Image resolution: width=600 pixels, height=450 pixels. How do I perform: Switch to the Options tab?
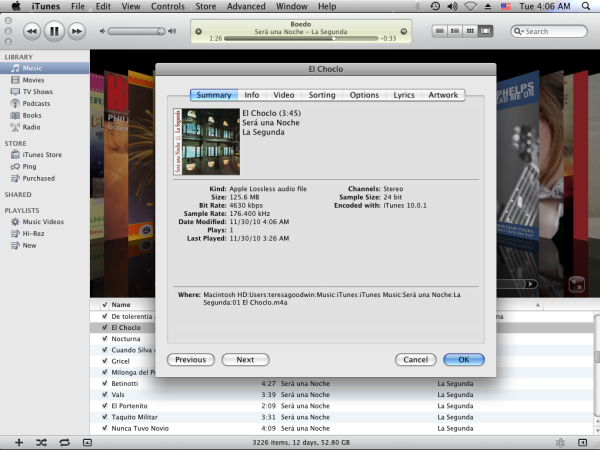[x=364, y=95]
